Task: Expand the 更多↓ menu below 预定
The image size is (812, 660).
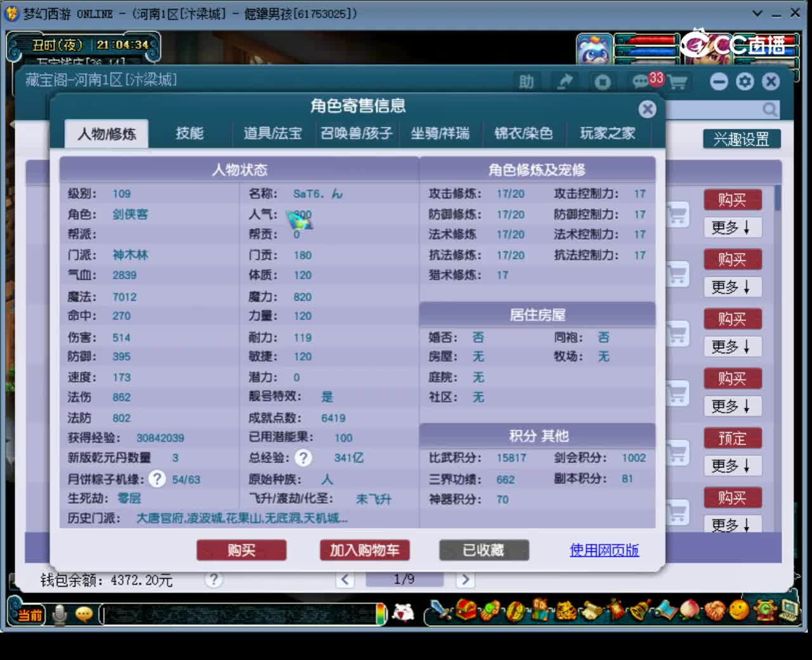Action: coord(733,466)
